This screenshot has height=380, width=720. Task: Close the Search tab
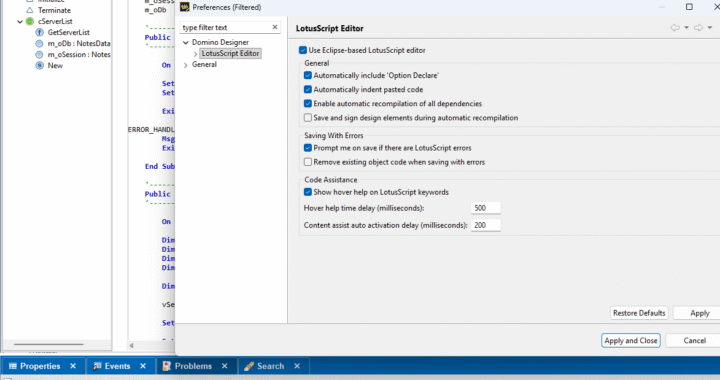[x=297, y=366]
